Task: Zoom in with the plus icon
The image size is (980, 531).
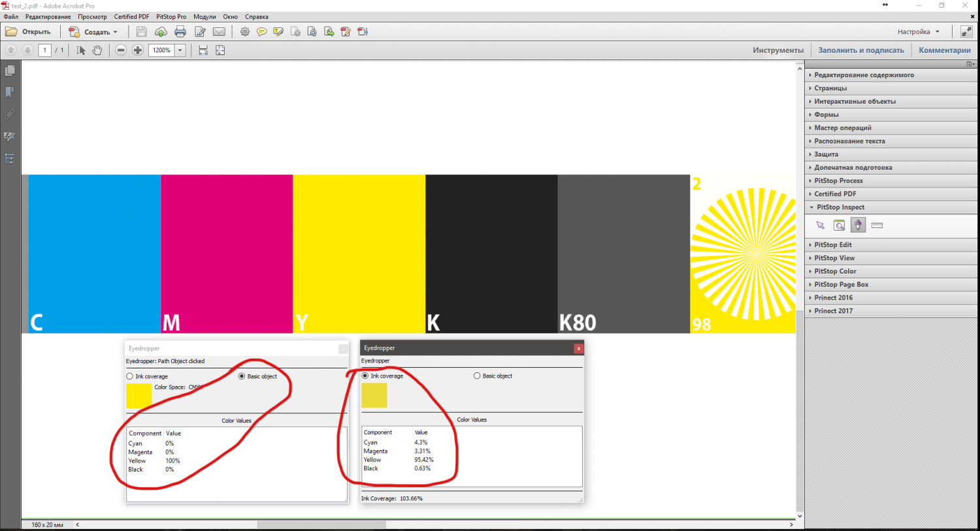Action: click(138, 50)
